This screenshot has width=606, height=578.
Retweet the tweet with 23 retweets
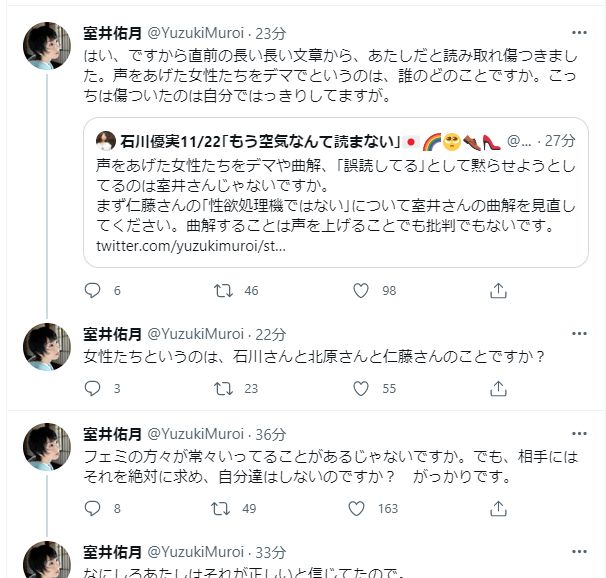(x=225, y=389)
